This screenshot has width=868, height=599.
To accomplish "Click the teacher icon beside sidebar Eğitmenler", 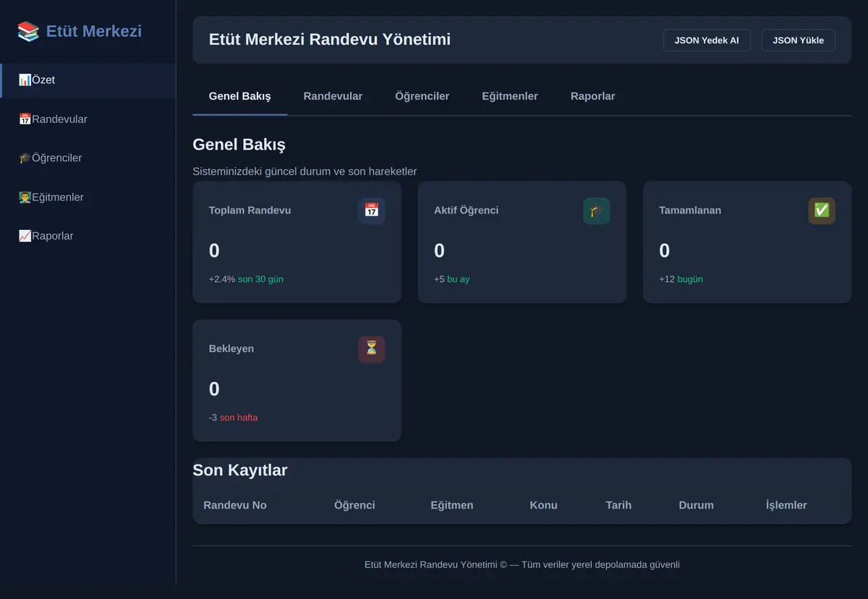I will [x=25, y=197].
